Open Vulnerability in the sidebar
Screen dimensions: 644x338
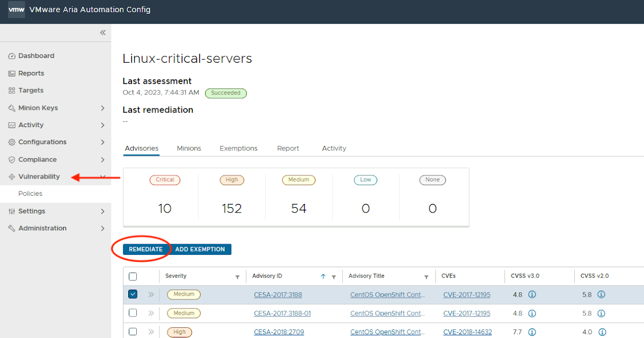pos(39,177)
